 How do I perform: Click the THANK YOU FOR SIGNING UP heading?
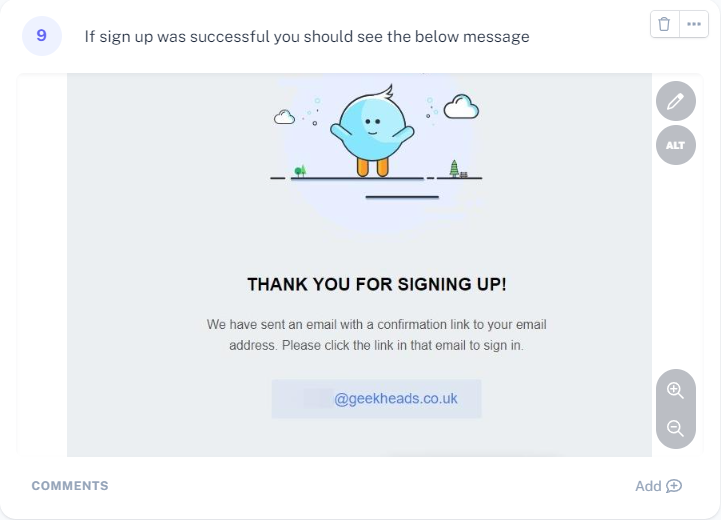tap(377, 285)
